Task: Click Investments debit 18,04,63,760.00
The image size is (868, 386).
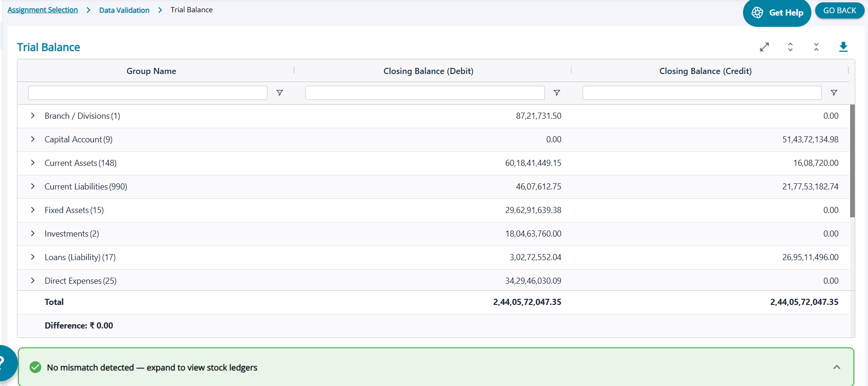Action: [533, 234]
